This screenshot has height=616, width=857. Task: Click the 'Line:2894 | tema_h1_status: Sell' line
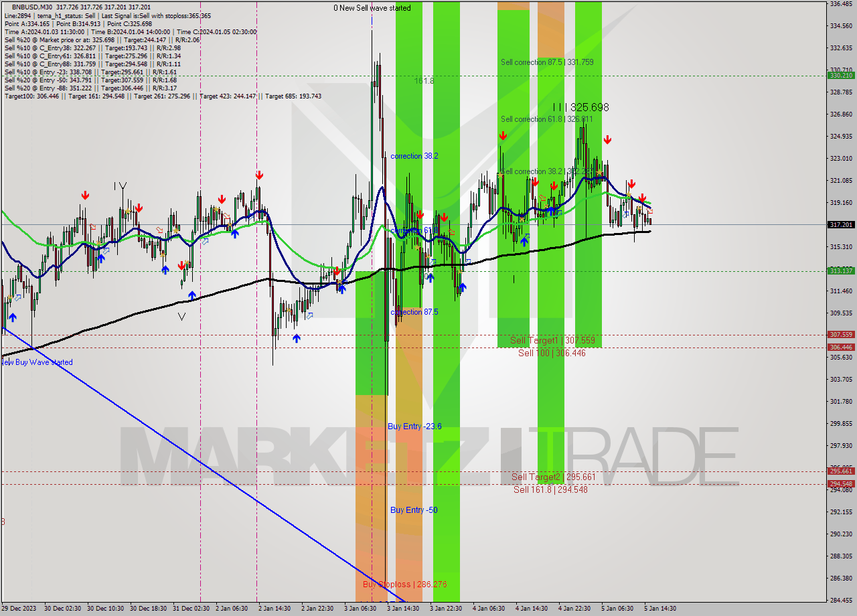107,15
